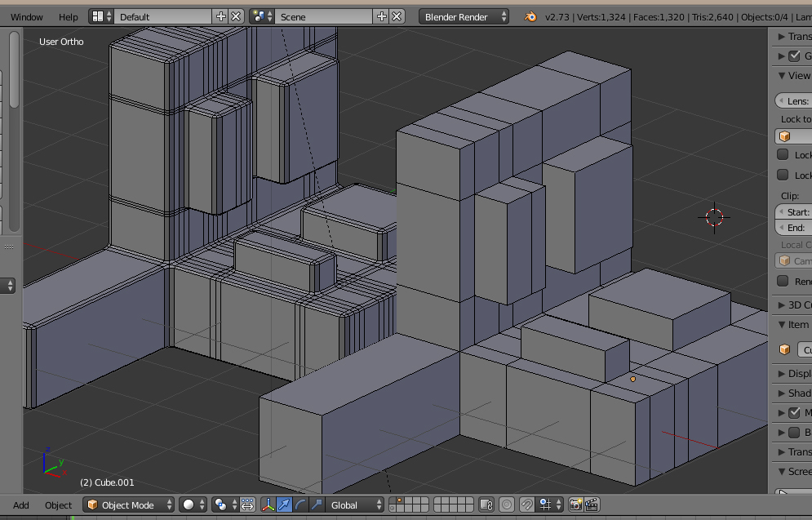Click the Default screen layout name field
The width and height of the screenshot is (812, 520).
coord(162,16)
